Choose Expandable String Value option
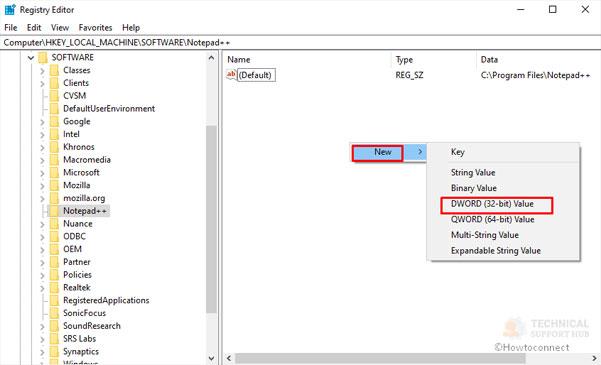601x365 pixels. [496, 251]
